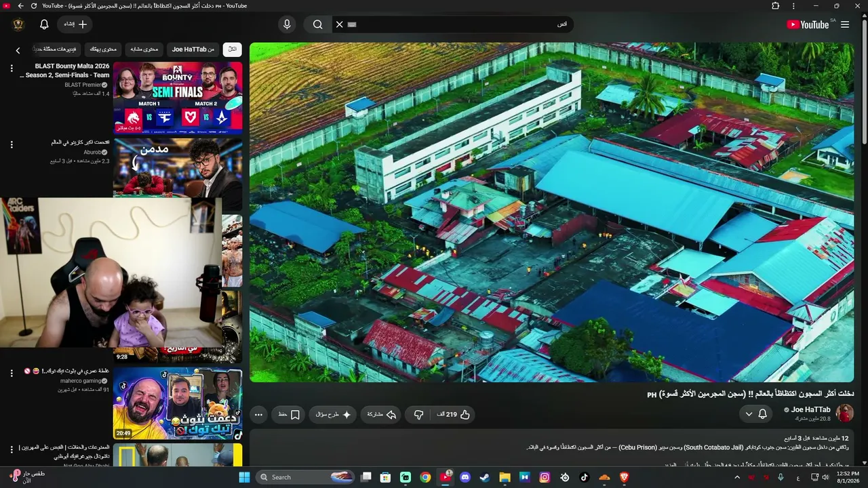Open File Explorer from the taskbar
868x488 pixels.
click(x=505, y=477)
